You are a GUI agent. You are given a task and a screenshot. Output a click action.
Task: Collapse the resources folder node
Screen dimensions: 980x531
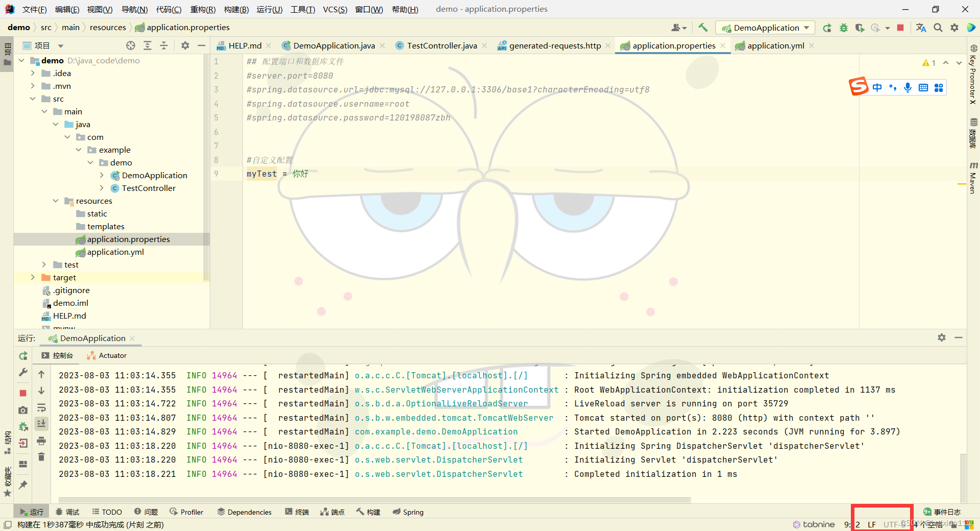point(56,201)
